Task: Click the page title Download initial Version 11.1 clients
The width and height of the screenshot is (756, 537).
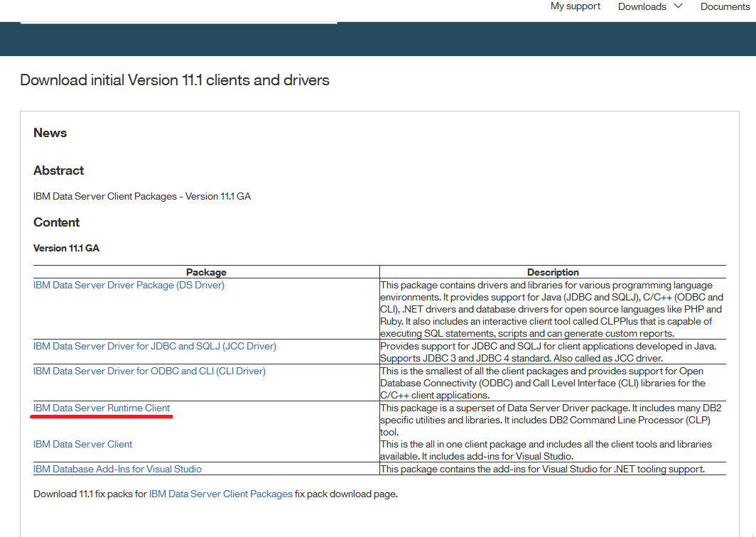Action: [175, 80]
